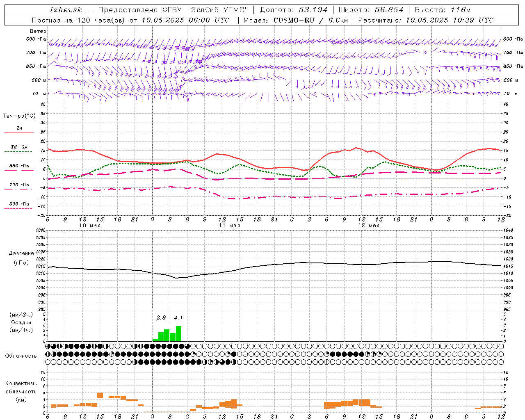Click the tallest green precipitation bar
The image size is (525, 420).
coord(178,333)
